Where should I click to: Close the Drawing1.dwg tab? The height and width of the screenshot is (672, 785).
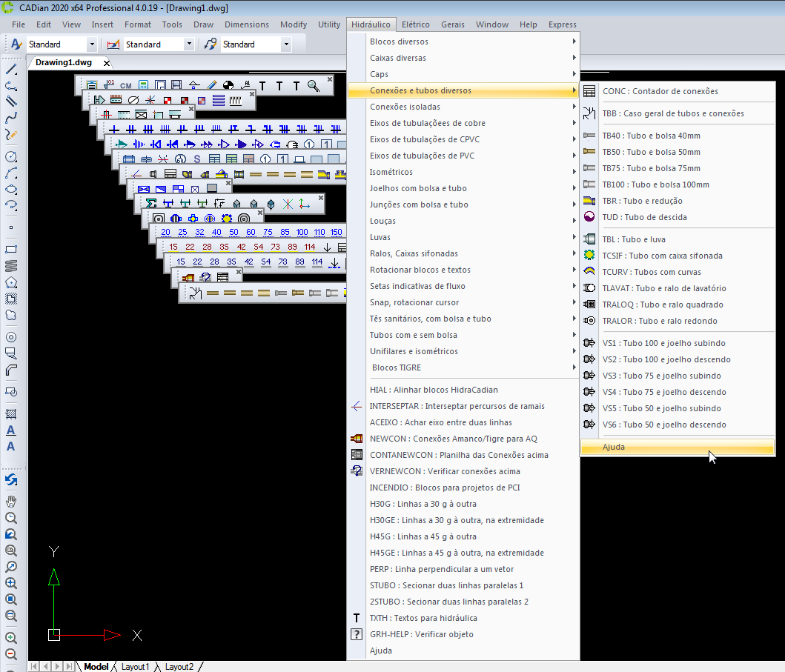pos(107,63)
